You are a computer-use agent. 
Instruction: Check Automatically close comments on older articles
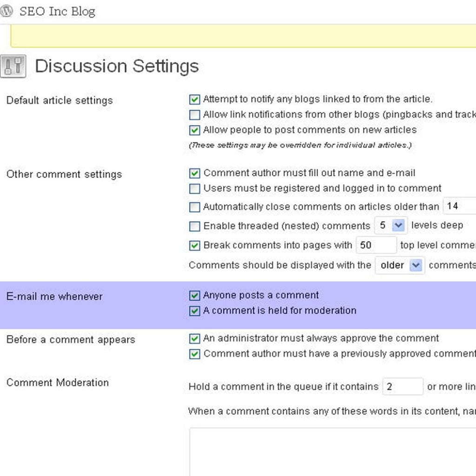coord(195,207)
